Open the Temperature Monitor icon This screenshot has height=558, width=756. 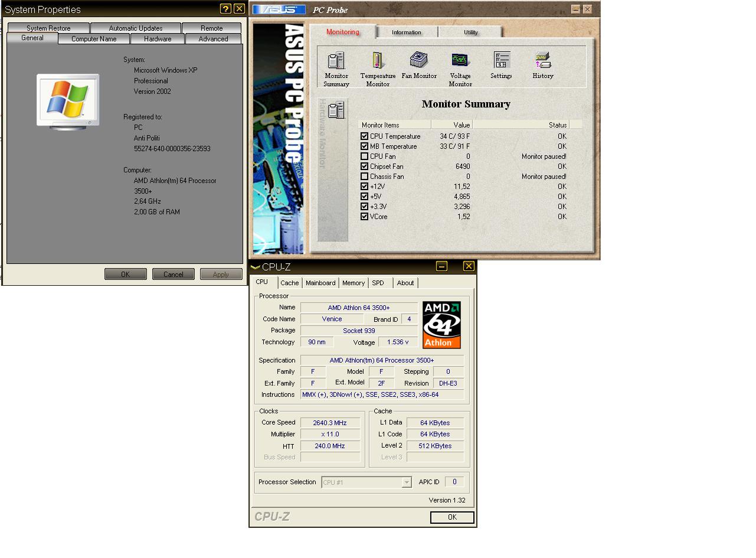click(x=378, y=70)
